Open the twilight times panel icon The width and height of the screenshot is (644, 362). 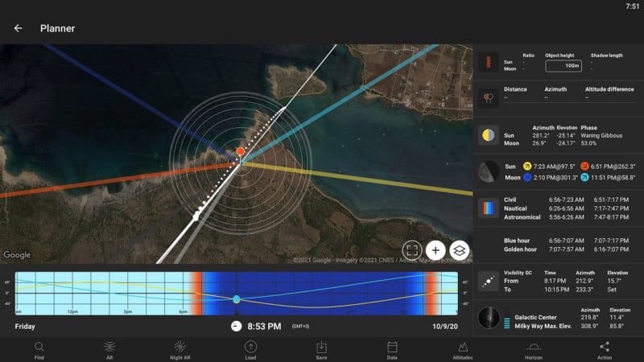click(x=488, y=208)
